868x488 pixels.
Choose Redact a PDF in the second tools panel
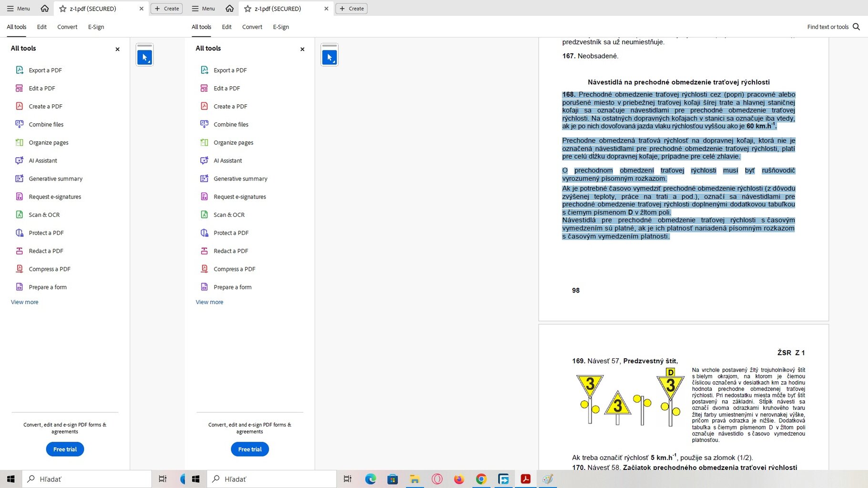pos(230,251)
